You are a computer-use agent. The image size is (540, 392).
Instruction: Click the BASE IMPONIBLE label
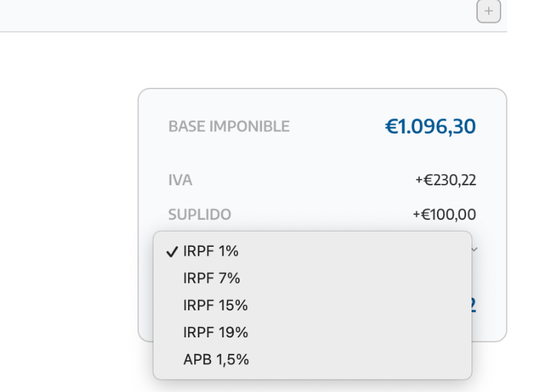(x=229, y=127)
